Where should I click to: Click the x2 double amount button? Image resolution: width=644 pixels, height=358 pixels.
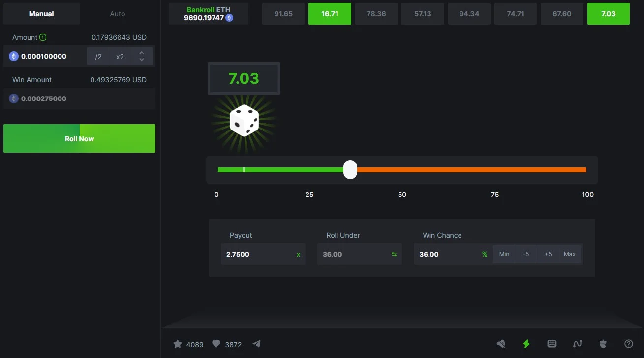tap(120, 57)
